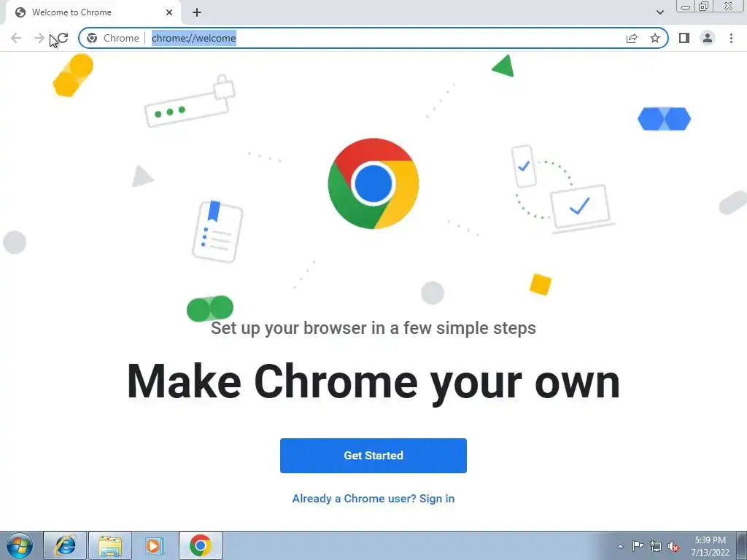Open the clock showing 5:39 PM
Screen dimensions: 747x560
[711, 546]
